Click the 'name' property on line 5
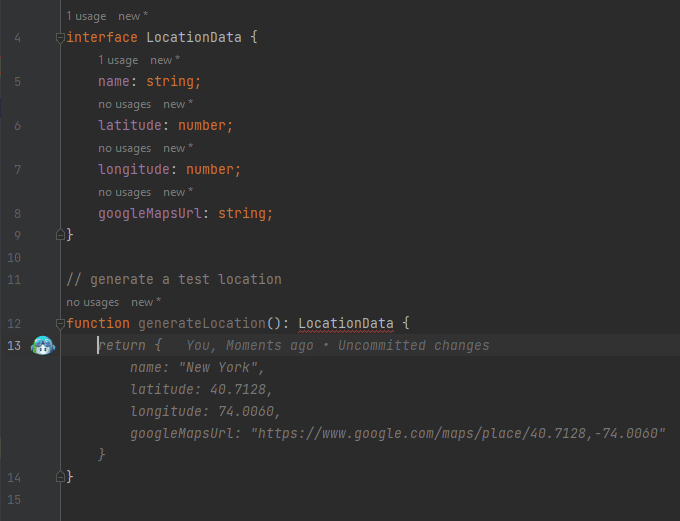 coord(114,82)
